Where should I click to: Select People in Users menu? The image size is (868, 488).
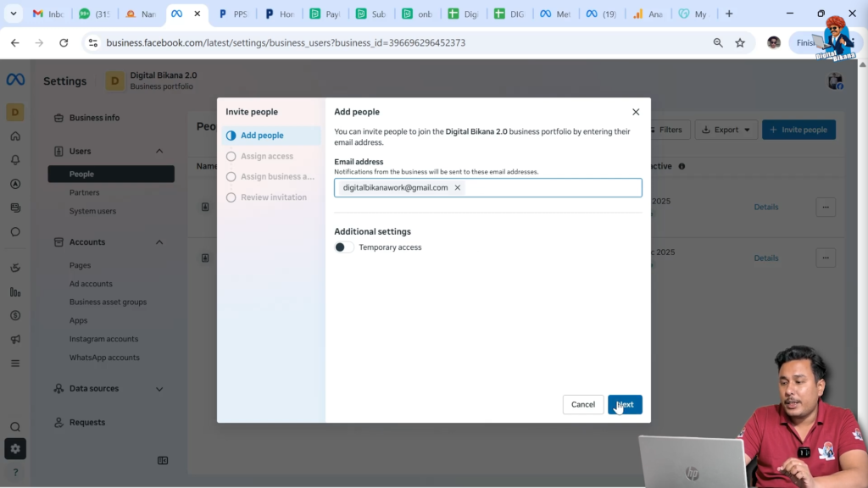tap(111, 174)
